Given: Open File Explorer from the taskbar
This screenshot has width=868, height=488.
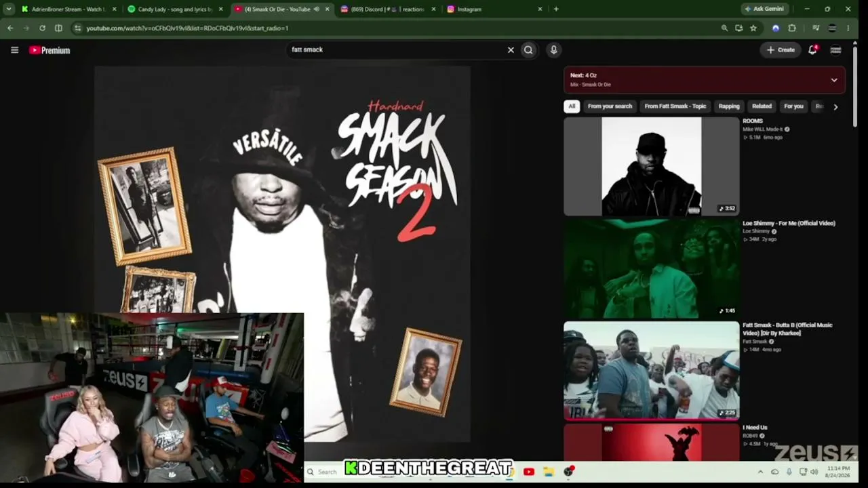Looking at the screenshot, I should click(549, 472).
